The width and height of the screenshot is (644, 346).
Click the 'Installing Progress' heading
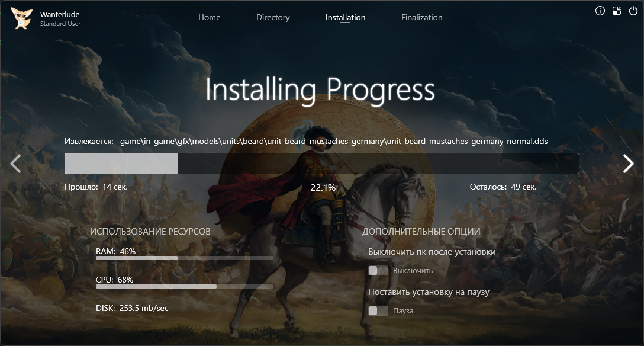(x=320, y=90)
